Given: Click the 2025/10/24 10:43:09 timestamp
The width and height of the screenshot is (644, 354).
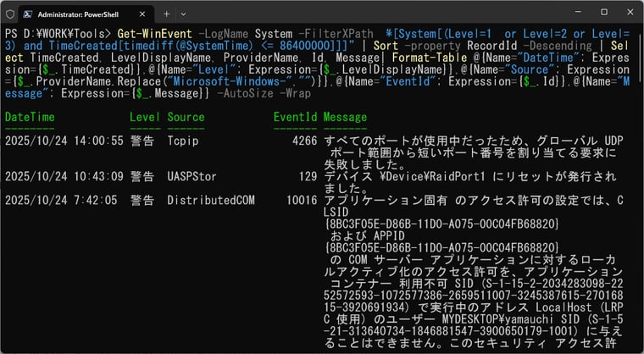Looking at the screenshot, I should 64,176.
